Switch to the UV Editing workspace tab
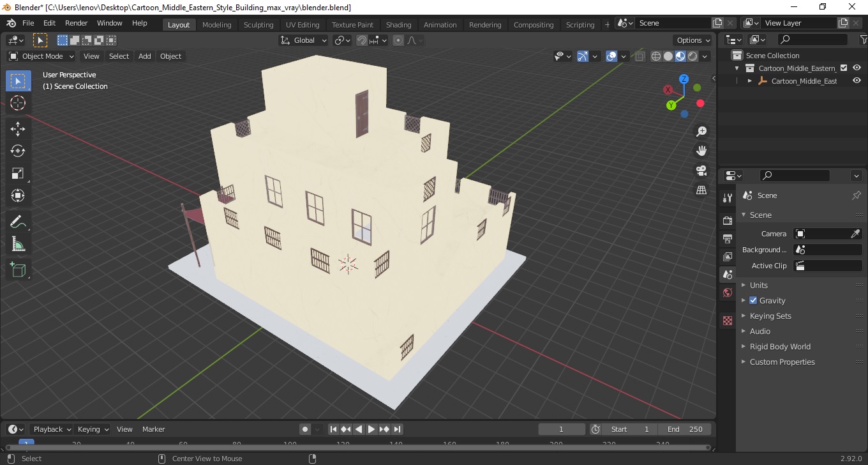The width and height of the screenshot is (868, 465). pos(303,25)
